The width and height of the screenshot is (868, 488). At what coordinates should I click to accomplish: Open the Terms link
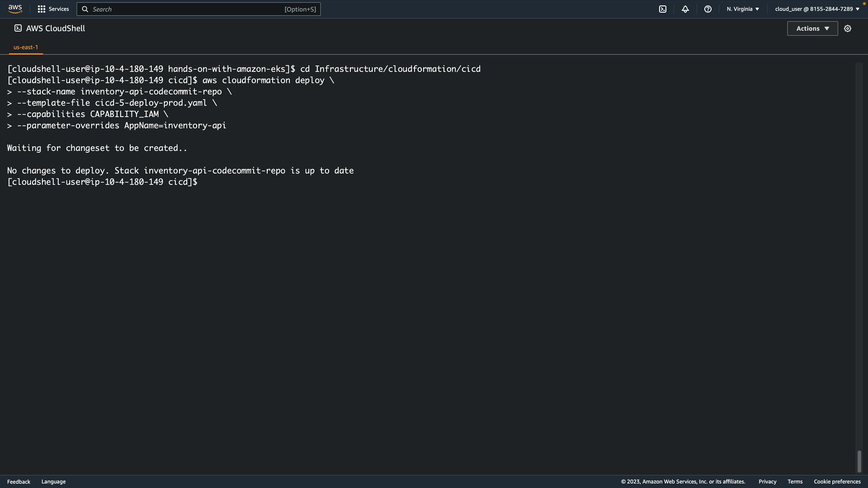[x=795, y=482]
